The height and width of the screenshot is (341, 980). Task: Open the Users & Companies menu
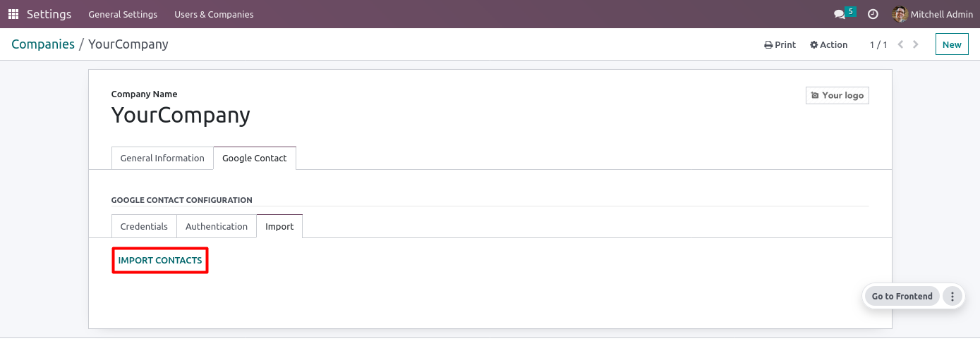click(214, 14)
